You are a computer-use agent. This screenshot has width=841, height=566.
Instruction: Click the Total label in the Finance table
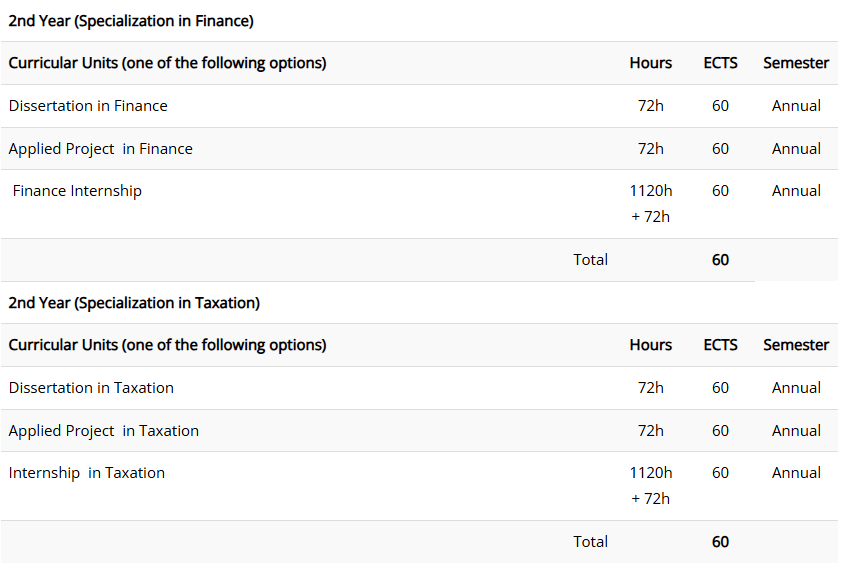click(x=591, y=260)
